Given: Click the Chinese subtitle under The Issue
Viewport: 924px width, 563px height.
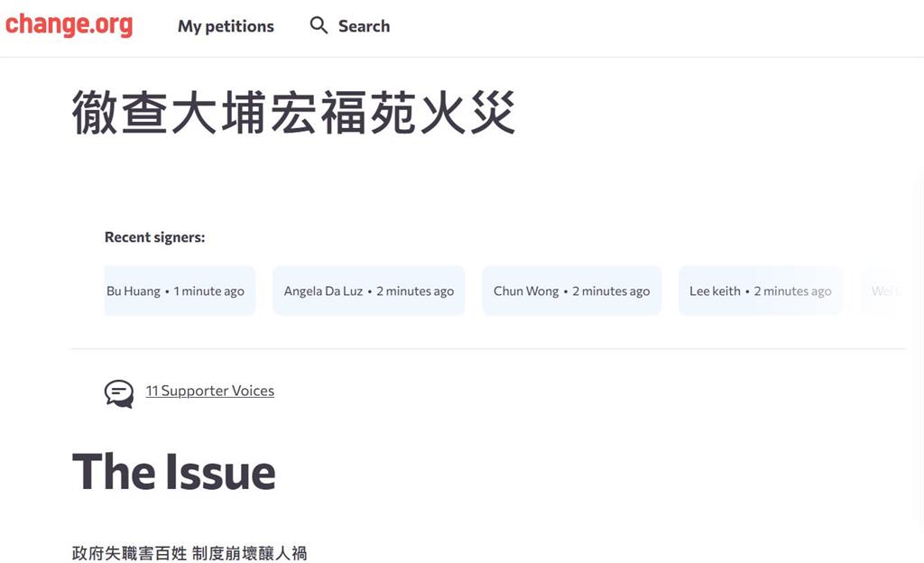Looking at the screenshot, I should pyautogui.click(x=189, y=553).
